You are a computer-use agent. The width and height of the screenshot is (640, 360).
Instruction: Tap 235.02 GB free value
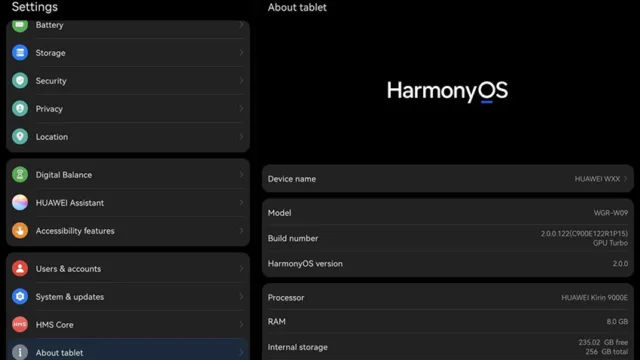point(603,342)
